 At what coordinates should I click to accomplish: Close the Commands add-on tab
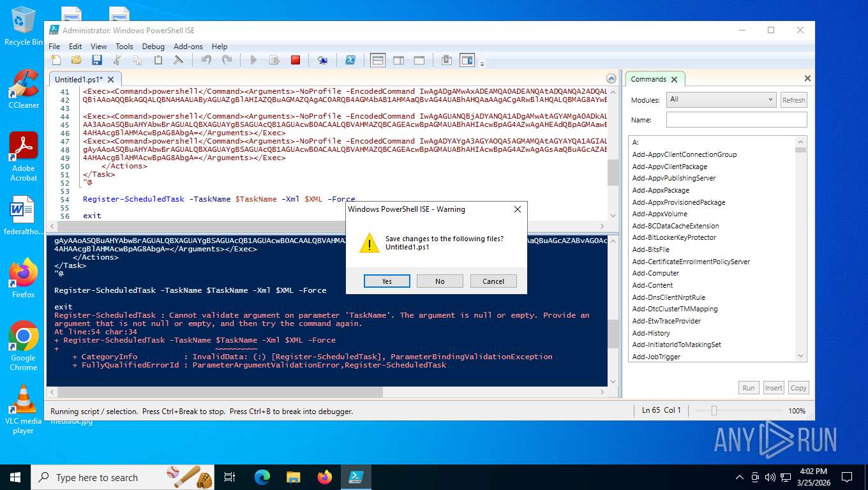(675, 80)
